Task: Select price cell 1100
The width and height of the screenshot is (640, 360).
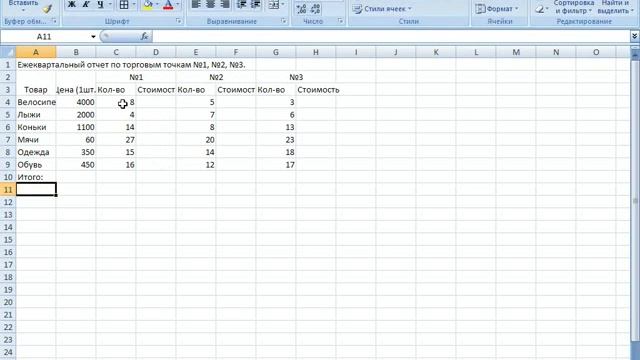Action: pos(76,127)
